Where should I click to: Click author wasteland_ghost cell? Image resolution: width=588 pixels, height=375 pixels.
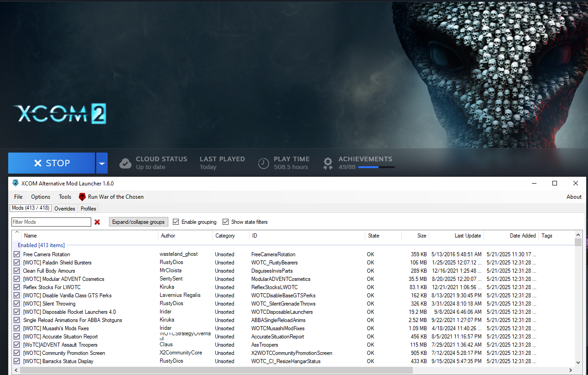pos(178,254)
